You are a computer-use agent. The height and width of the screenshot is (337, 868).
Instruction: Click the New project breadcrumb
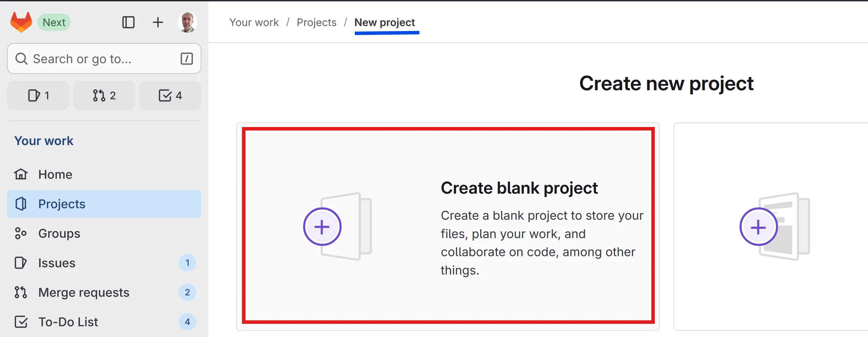click(384, 22)
